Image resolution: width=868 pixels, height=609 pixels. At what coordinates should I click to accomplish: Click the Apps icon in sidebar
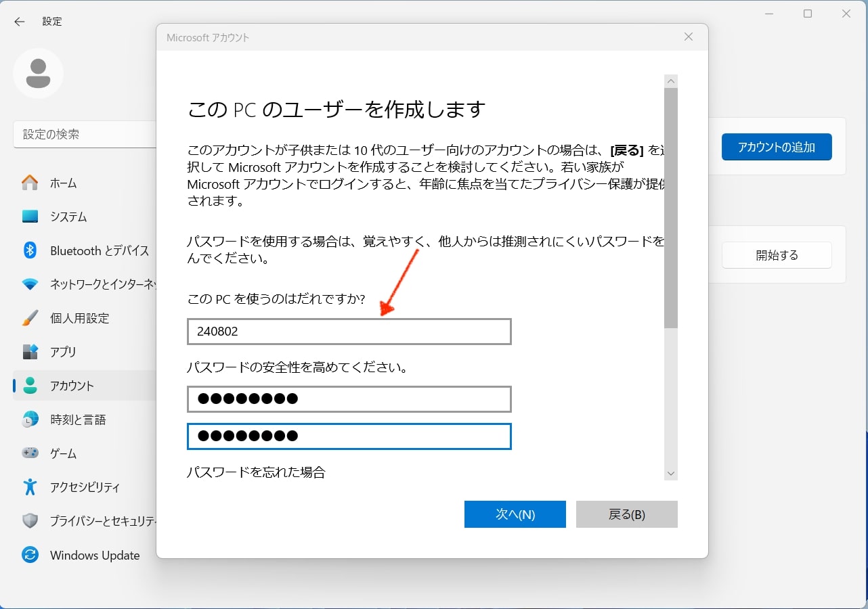[x=30, y=352]
